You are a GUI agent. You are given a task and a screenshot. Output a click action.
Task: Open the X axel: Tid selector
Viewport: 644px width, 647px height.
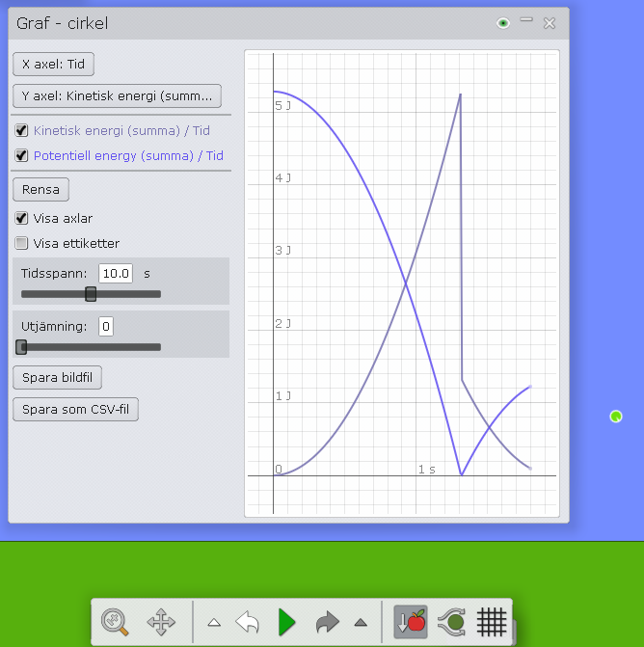pos(53,65)
